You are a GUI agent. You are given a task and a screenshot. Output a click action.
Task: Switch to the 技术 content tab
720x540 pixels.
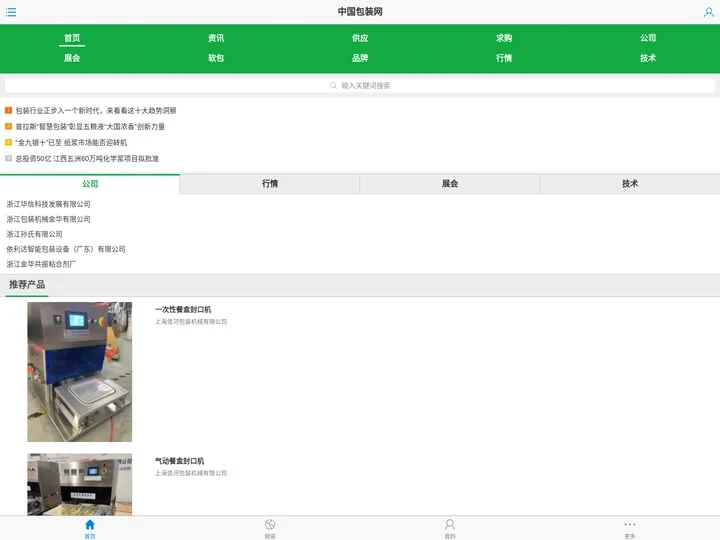630,184
